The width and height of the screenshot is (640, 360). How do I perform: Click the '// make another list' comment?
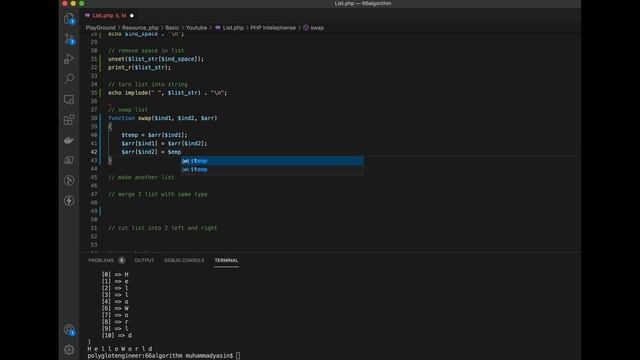[141, 178]
